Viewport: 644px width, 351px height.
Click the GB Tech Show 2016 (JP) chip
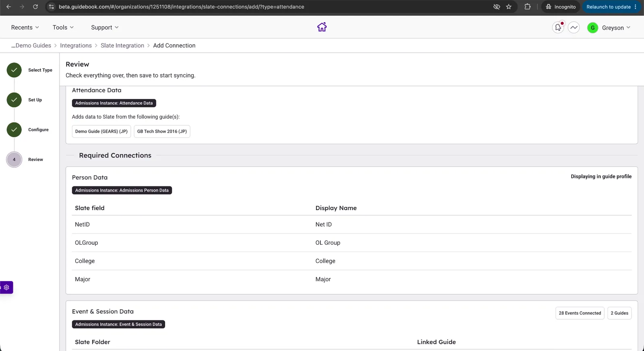(162, 131)
